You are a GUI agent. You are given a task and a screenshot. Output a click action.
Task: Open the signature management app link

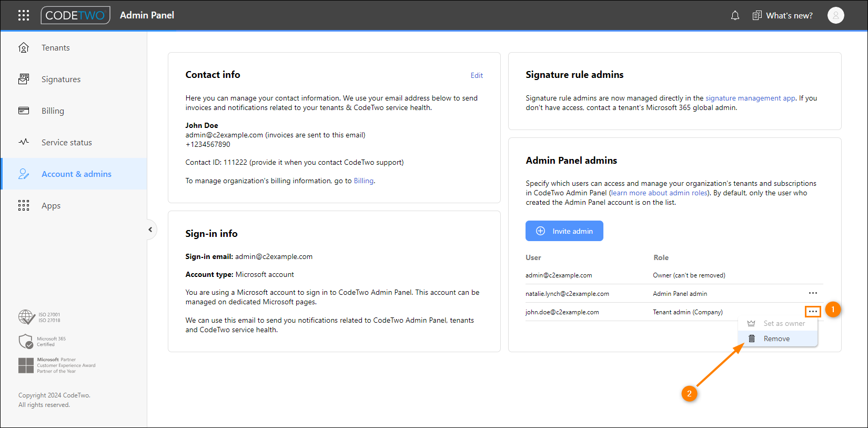[x=750, y=98]
